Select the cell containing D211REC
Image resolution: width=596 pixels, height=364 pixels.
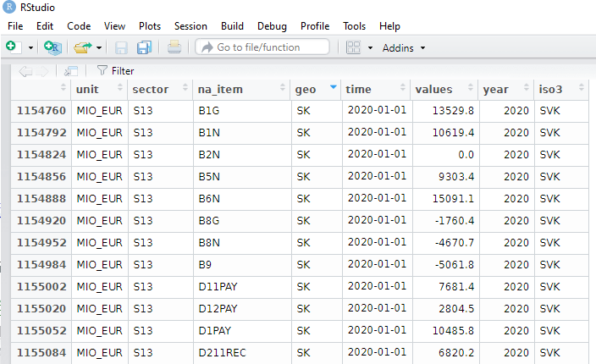point(218,352)
